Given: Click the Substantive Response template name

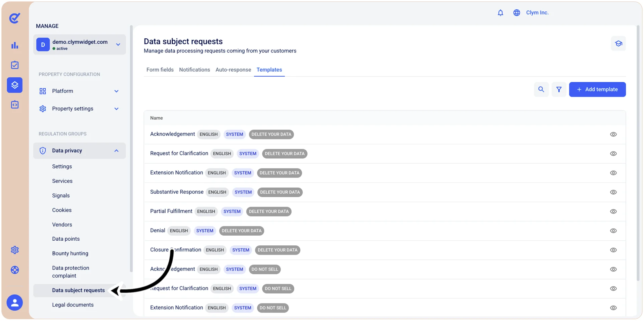Looking at the screenshot, I should [x=177, y=192].
